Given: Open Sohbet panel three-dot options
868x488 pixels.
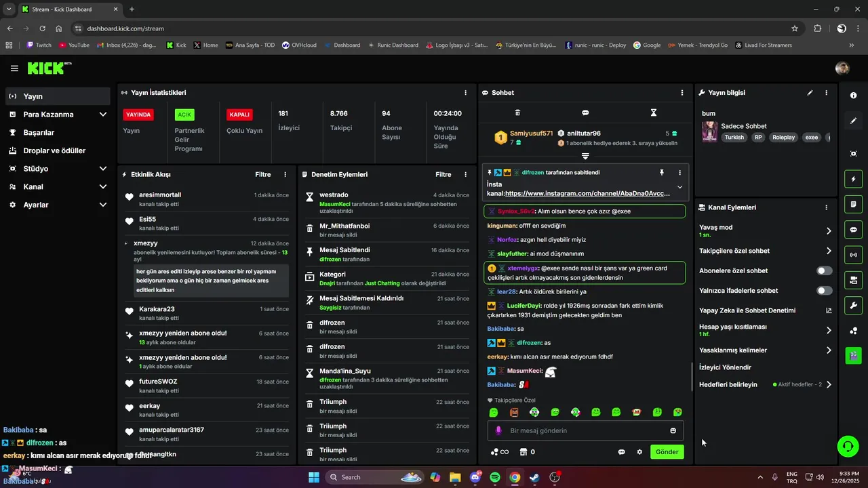Looking at the screenshot, I should click(x=682, y=93).
